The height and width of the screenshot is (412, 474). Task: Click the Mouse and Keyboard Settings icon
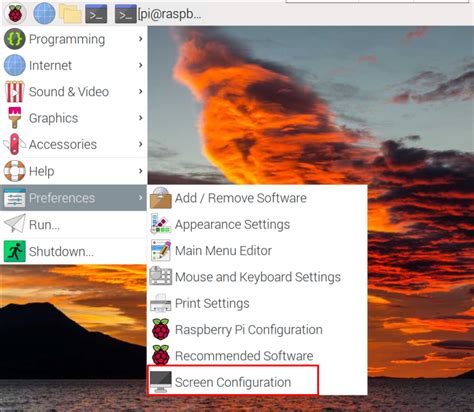tap(161, 276)
